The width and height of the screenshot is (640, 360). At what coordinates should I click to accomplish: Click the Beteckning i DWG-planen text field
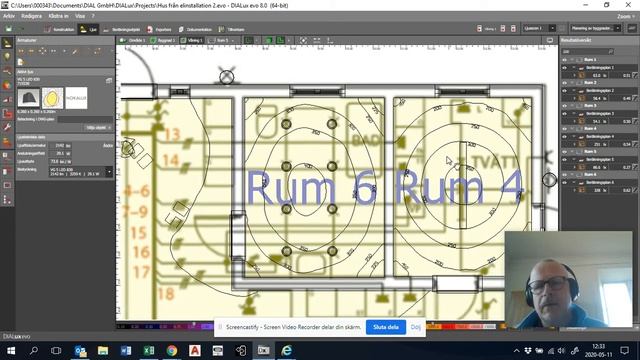pos(85,119)
